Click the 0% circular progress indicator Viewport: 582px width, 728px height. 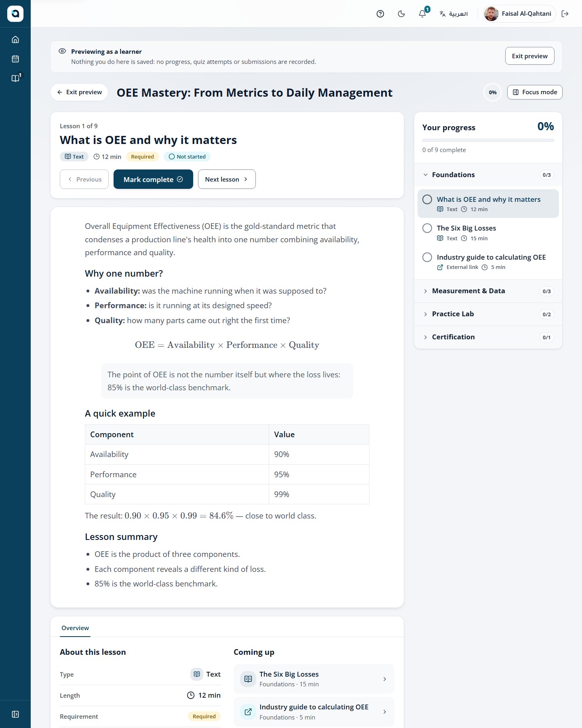[493, 92]
